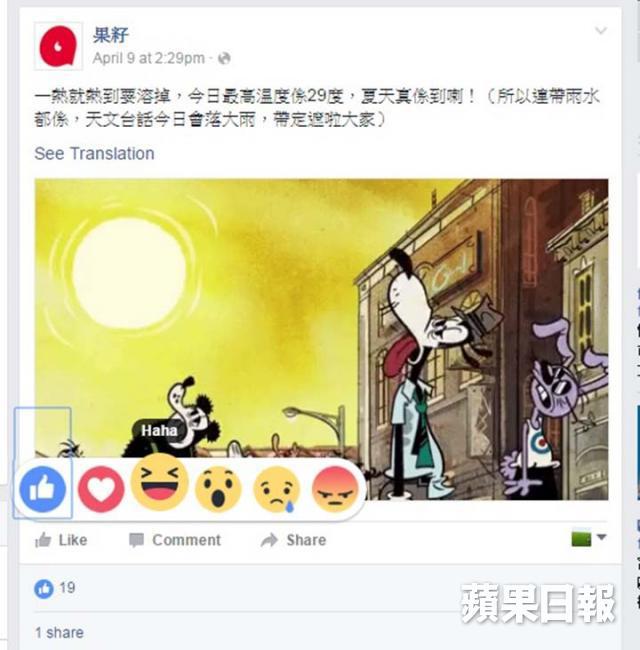Screen dimensions: 640x650
Task: Choose the Sad crying reaction
Action: click(x=276, y=489)
